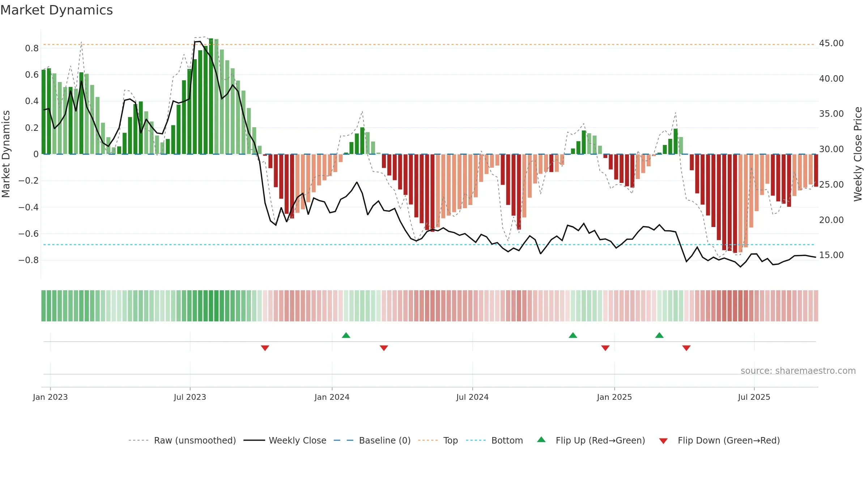The width and height of the screenshot is (868, 488).
Task: Click the cyan dashed Bottom threshold line
Action: point(429,245)
